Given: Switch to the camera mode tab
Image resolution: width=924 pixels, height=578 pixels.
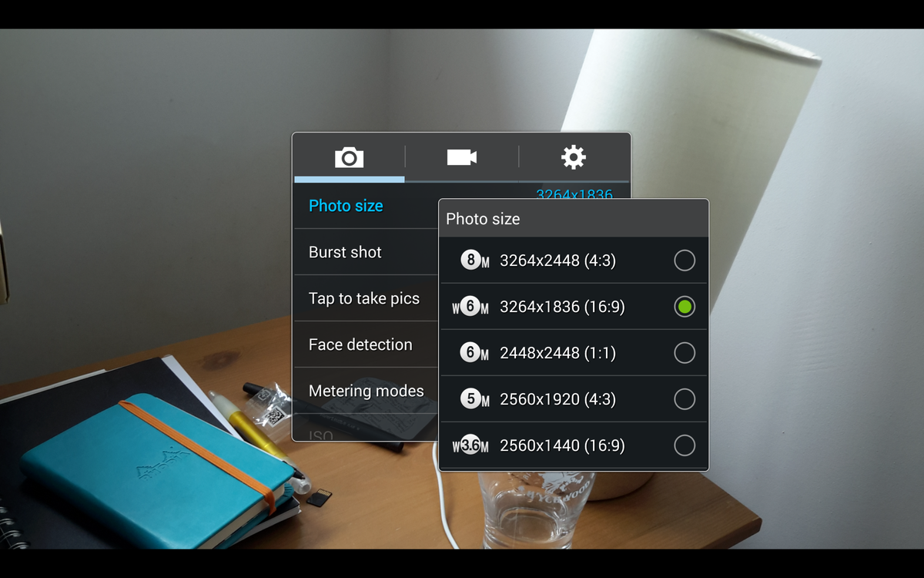Looking at the screenshot, I should point(349,156).
